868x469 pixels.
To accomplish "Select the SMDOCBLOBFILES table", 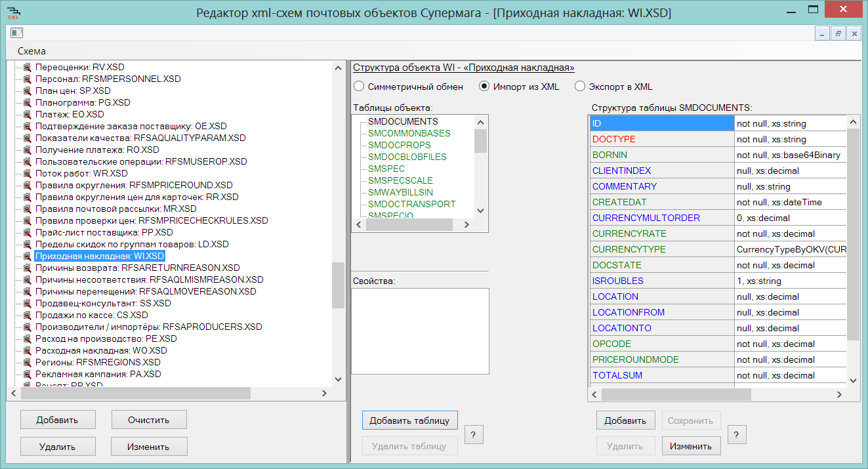I will [407, 157].
